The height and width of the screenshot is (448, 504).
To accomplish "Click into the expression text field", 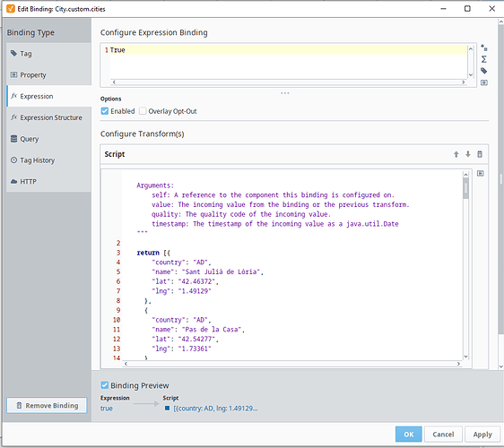I will (288, 62).
